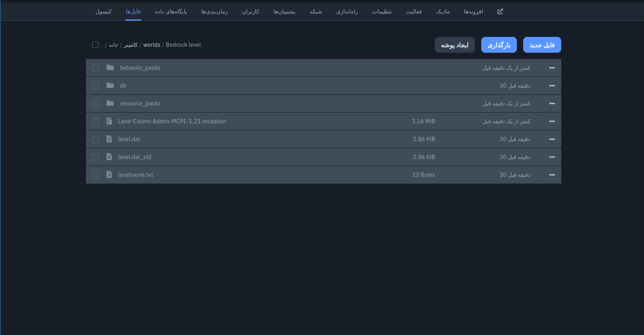Open options menu for levelname.txt row
644x335 pixels.
point(552,175)
